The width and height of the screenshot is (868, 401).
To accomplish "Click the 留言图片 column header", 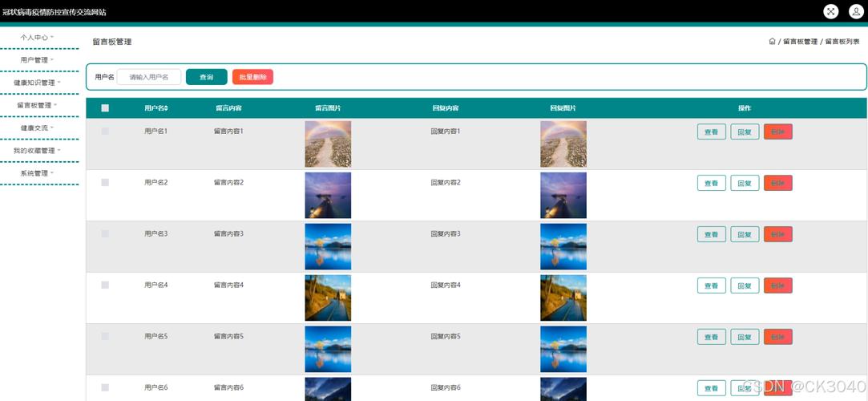I will point(328,108).
